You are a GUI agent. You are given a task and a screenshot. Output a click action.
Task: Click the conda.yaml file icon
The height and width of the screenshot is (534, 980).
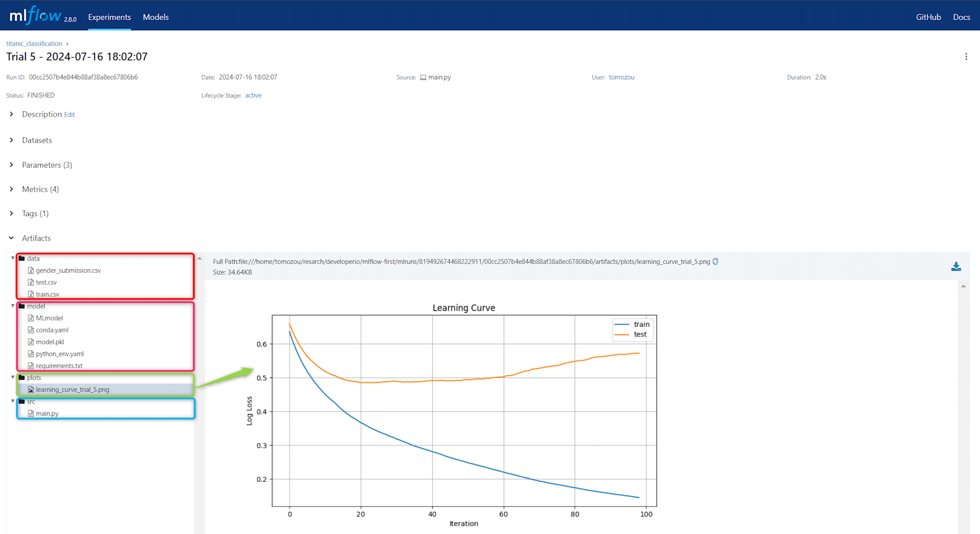pyautogui.click(x=31, y=330)
